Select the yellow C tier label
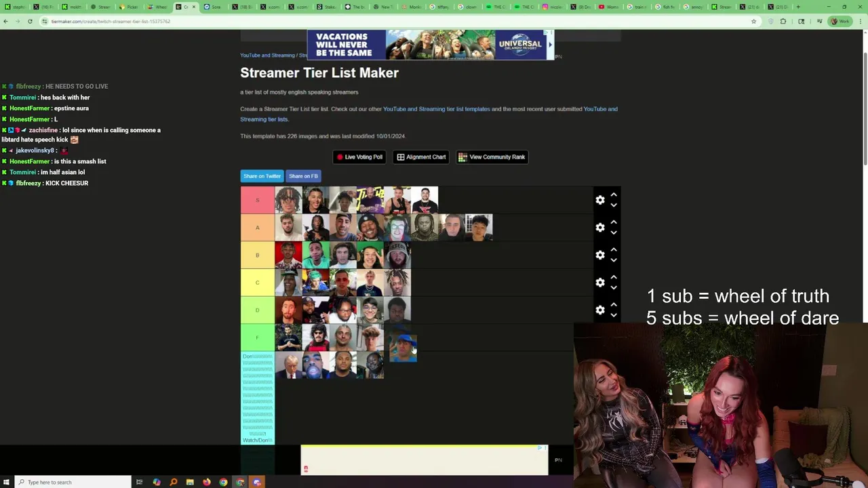 (x=257, y=283)
